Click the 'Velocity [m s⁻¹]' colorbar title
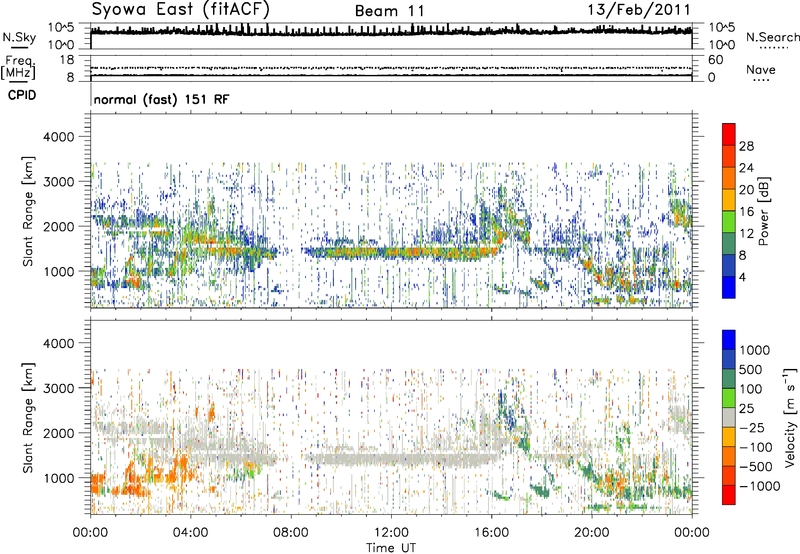This screenshot has height=554, width=800. tap(790, 417)
